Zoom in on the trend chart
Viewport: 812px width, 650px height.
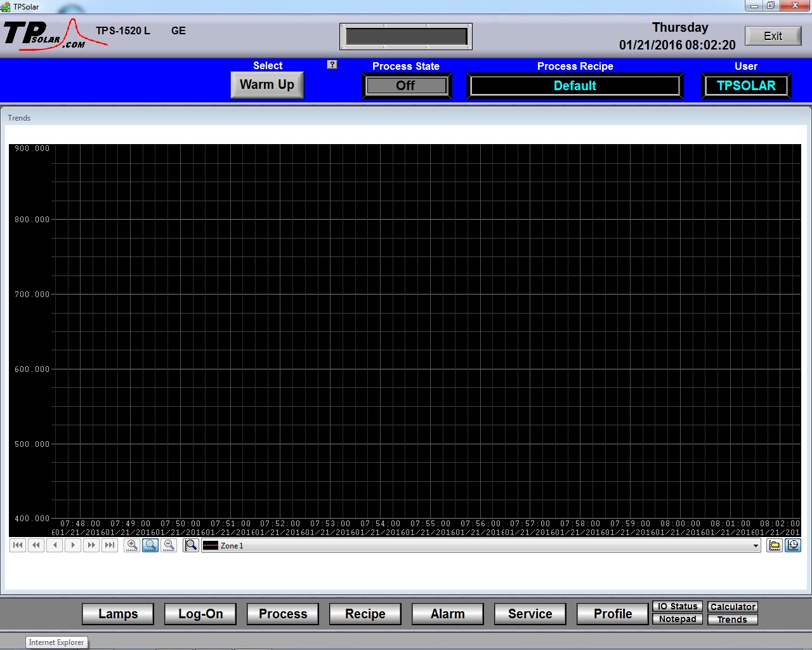point(132,545)
